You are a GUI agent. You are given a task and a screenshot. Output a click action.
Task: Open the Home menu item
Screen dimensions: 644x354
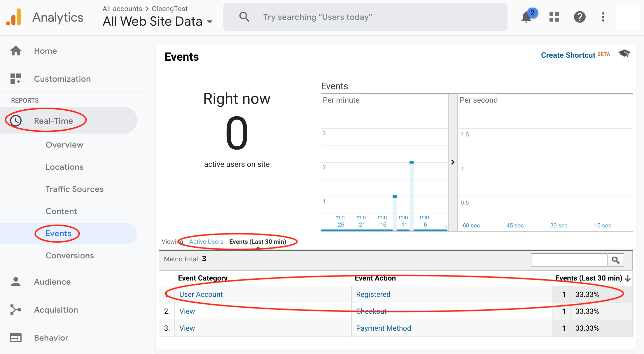45,51
